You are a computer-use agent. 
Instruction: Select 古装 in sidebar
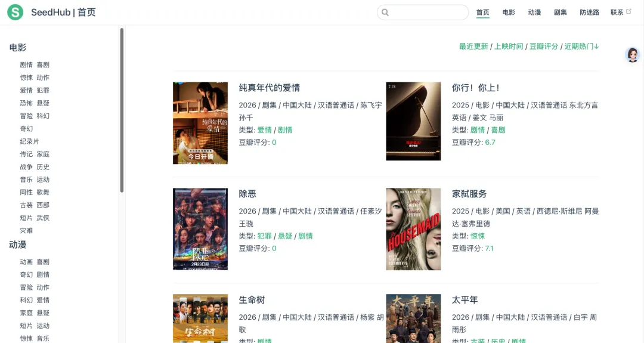(26, 205)
